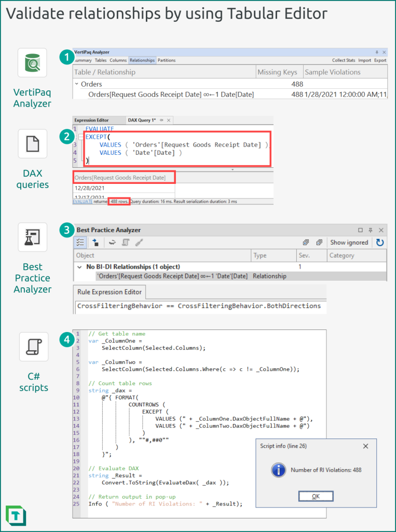This screenshot has width=396, height=532.
Task: Click Collect Stats in VertiPaq Analyzer
Action: (x=344, y=60)
